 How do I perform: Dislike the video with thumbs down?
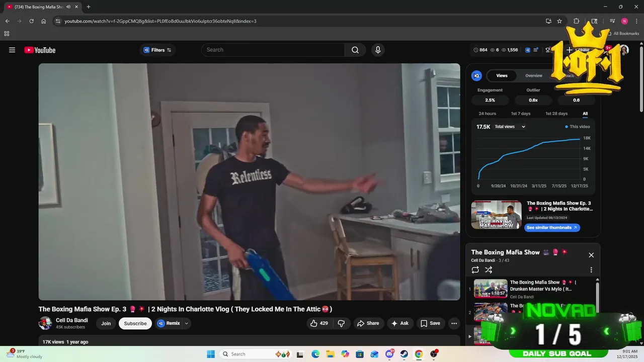[341, 323]
